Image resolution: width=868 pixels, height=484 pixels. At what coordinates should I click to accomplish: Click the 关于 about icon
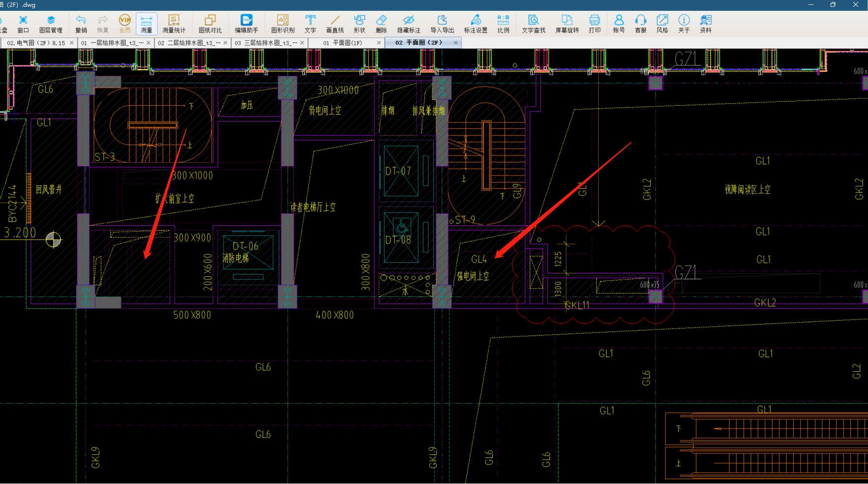684,24
